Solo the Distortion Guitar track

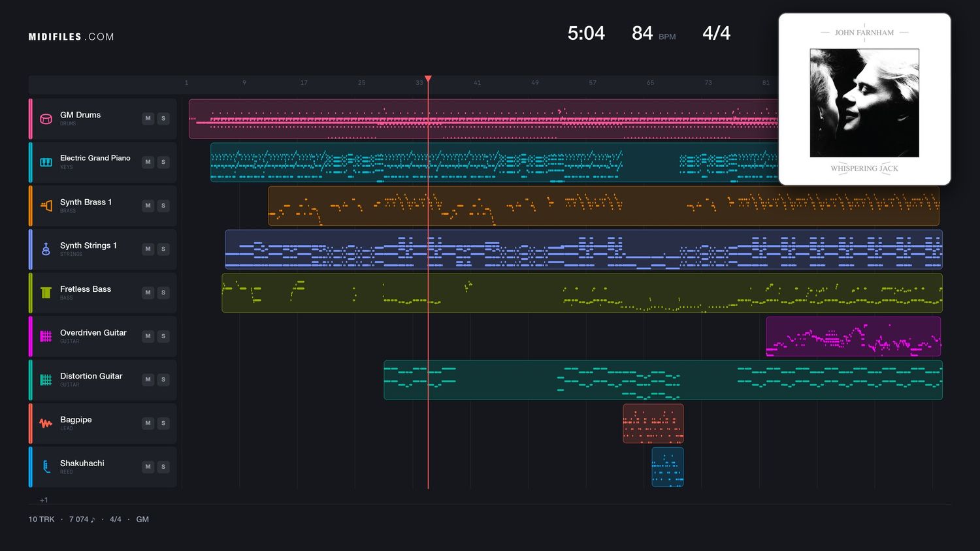tap(163, 380)
